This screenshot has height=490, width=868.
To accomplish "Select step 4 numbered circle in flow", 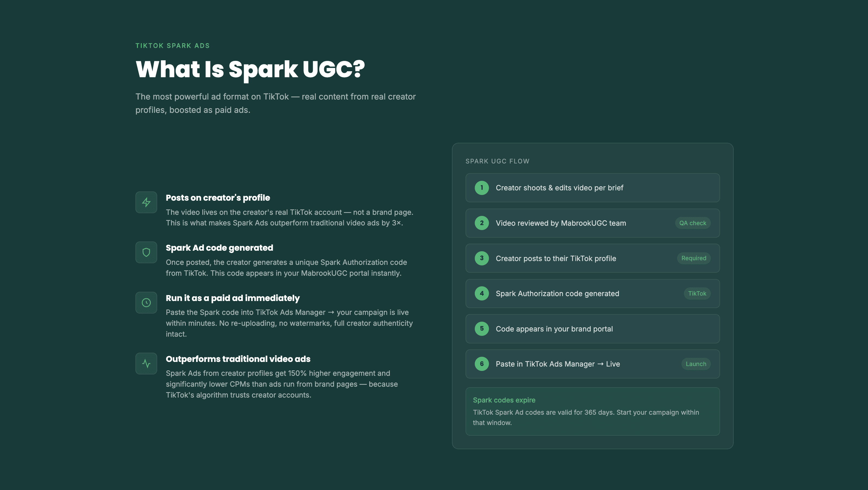I will point(482,293).
